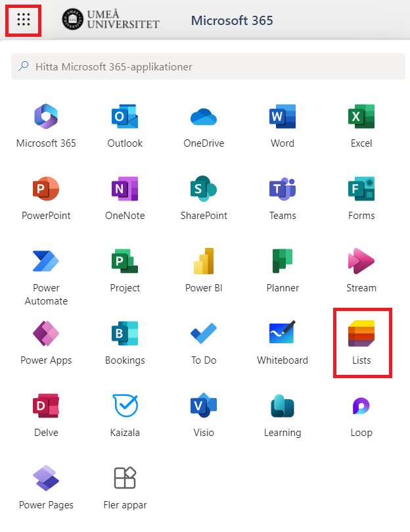Viewport: 410px width, 532px height.
Task: Open the Learning app
Action: (x=283, y=406)
